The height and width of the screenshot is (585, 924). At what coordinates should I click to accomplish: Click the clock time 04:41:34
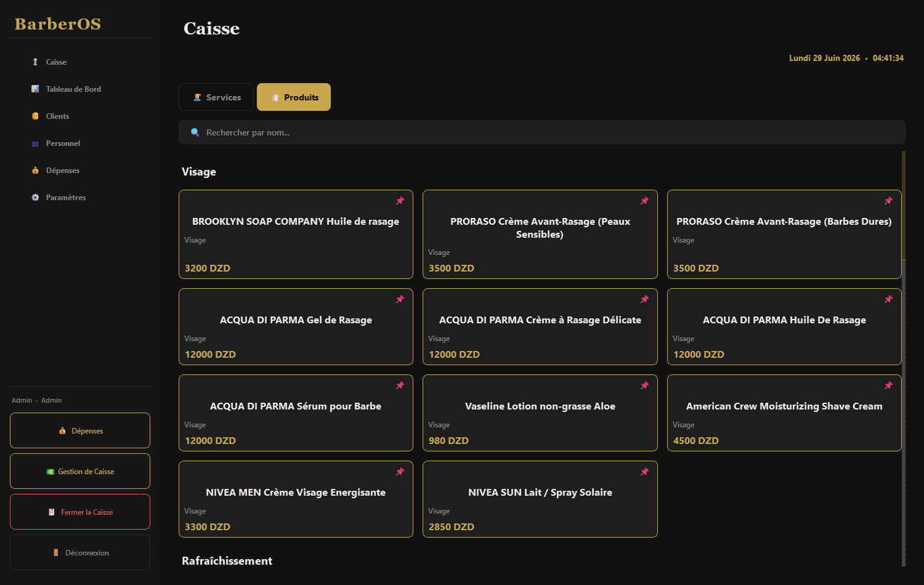(x=888, y=58)
